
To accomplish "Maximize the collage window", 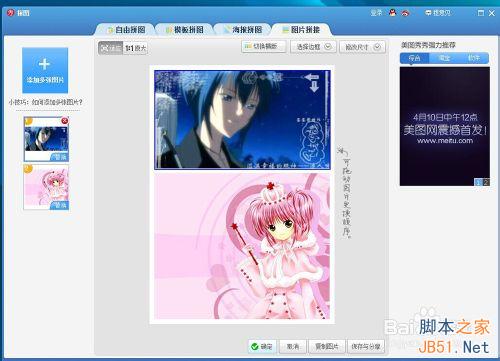I will [481, 13].
